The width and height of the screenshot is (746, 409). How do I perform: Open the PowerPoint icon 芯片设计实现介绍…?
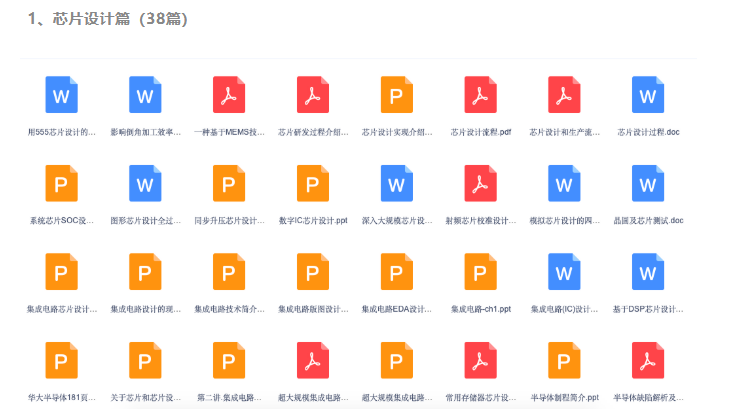(x=397, y=95)
